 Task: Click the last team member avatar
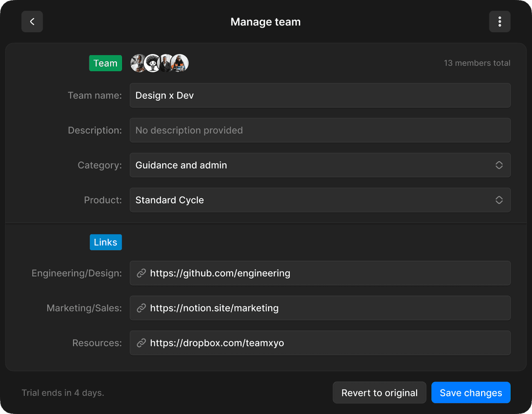tap(179, 63)
